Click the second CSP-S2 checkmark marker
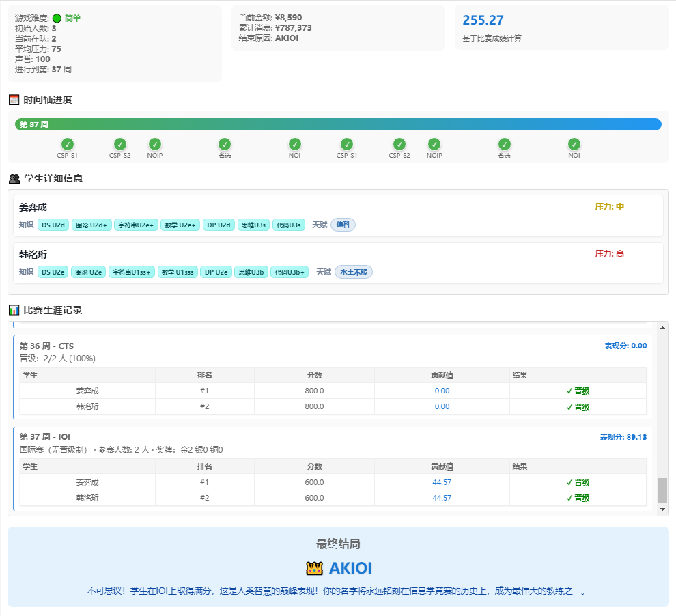 click(x=399, y=144)
